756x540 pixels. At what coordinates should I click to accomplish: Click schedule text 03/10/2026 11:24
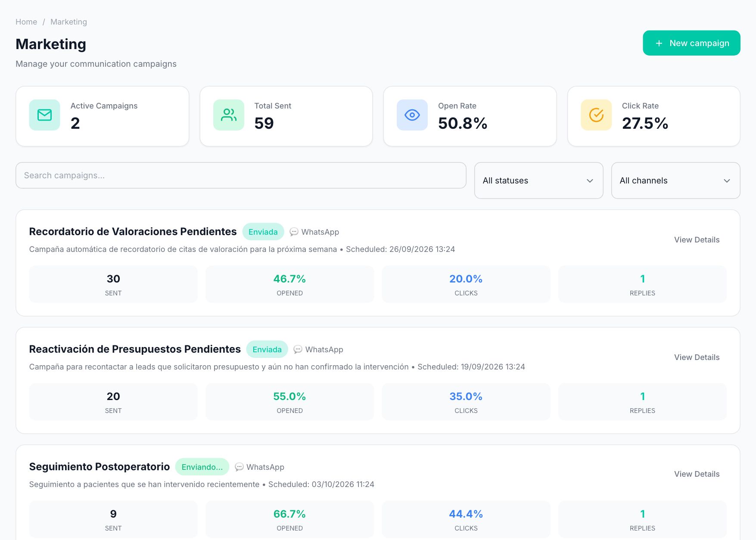click(343, 484)
